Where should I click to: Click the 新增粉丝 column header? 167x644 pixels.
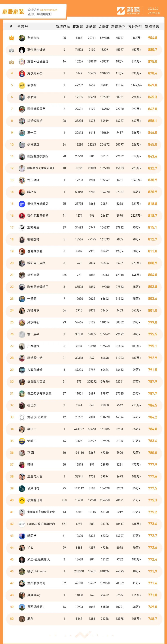[118, 26]
